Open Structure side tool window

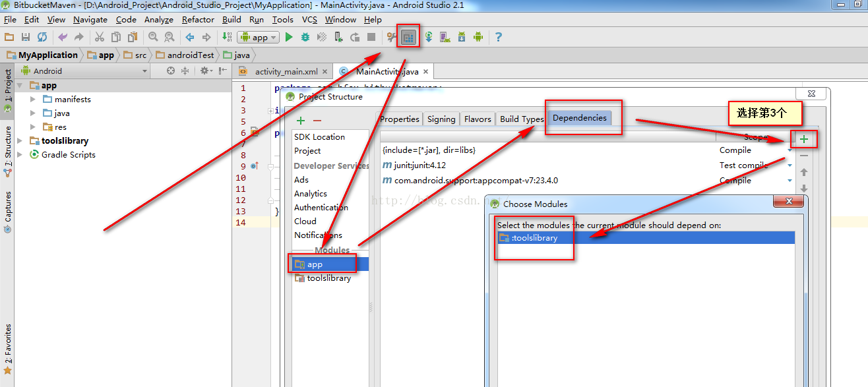pos(7,151)
